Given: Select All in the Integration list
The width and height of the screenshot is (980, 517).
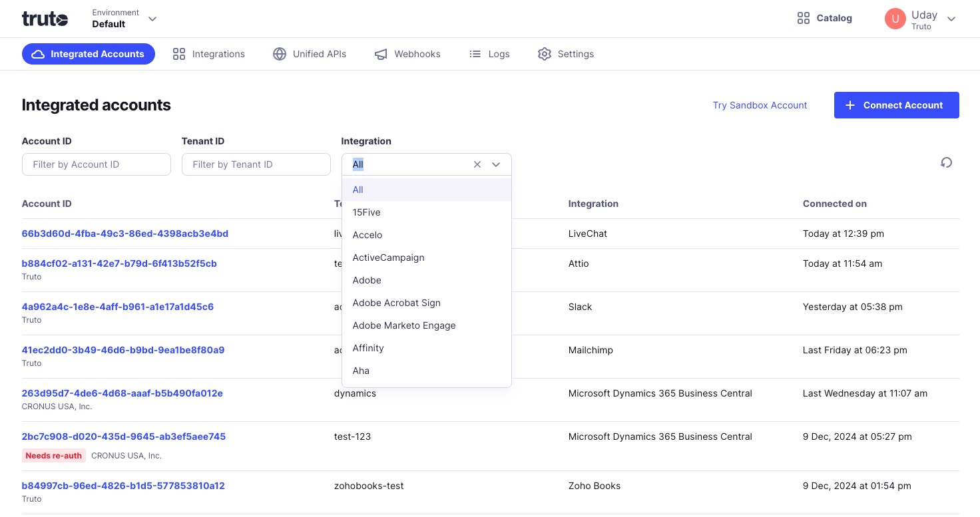Looking at the screenshot, I should pos(427,190).
